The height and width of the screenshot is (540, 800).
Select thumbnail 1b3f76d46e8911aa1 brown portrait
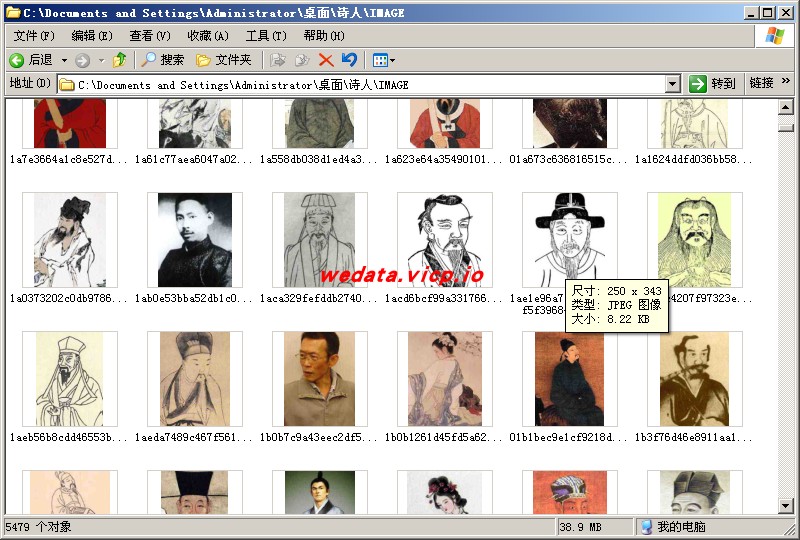(x=695, y=379)
